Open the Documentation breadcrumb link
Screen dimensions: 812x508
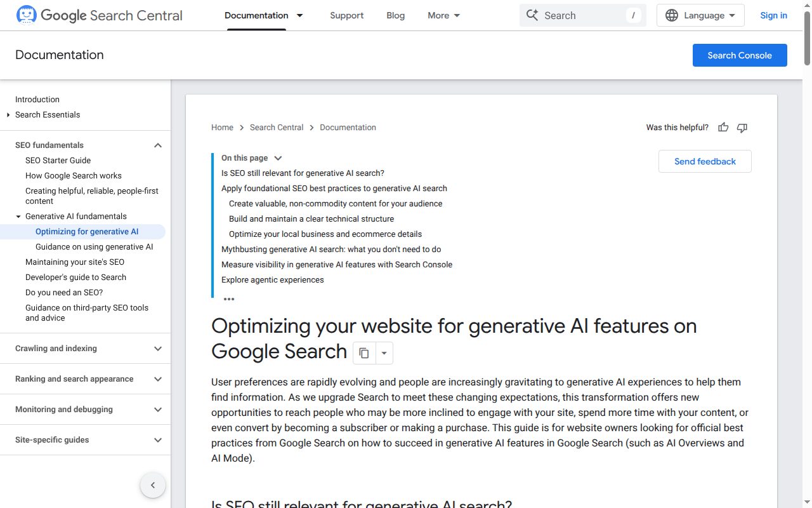coord(348,128)
